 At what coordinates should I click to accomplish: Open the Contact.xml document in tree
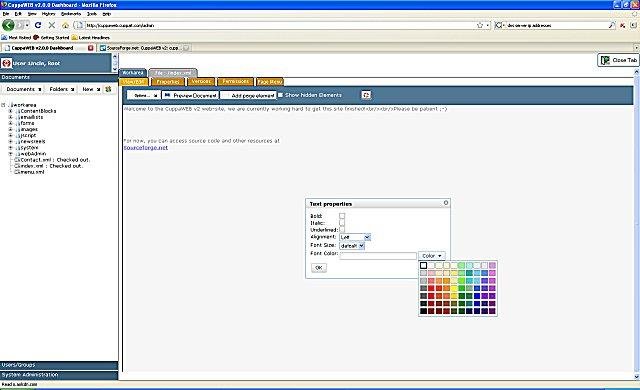tap(52, 160)
